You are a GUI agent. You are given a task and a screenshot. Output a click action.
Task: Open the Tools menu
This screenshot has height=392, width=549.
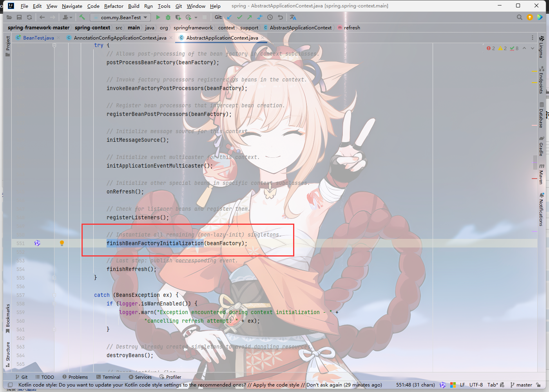tap(164, 6)
